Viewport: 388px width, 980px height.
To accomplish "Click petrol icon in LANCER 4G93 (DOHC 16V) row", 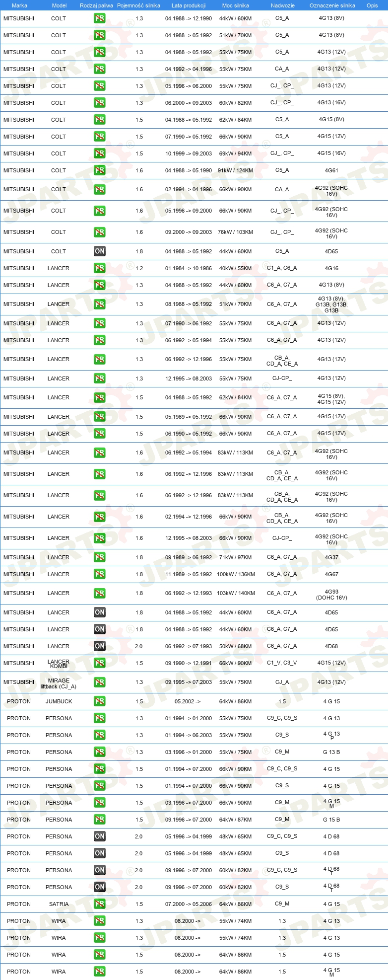I will coord(100,593).
